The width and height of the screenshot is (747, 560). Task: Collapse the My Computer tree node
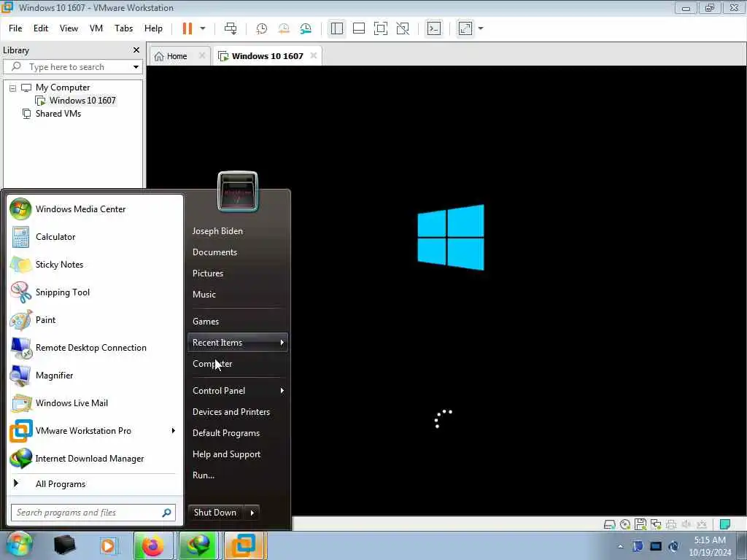coord(13,88)
